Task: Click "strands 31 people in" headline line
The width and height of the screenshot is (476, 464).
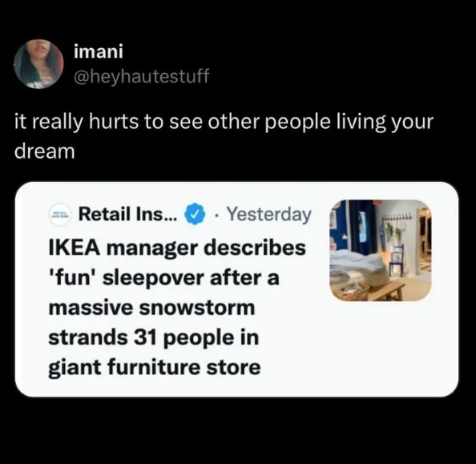Action: (153, 337)
